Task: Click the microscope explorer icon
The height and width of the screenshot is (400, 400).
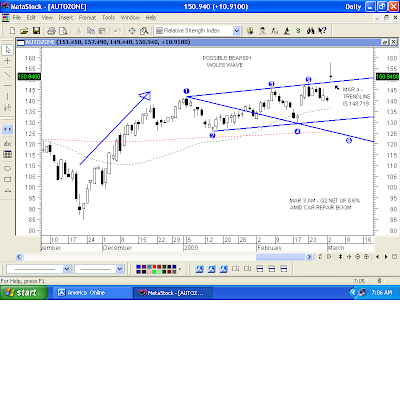Action: pyautogui.click(x=286, y=31)
